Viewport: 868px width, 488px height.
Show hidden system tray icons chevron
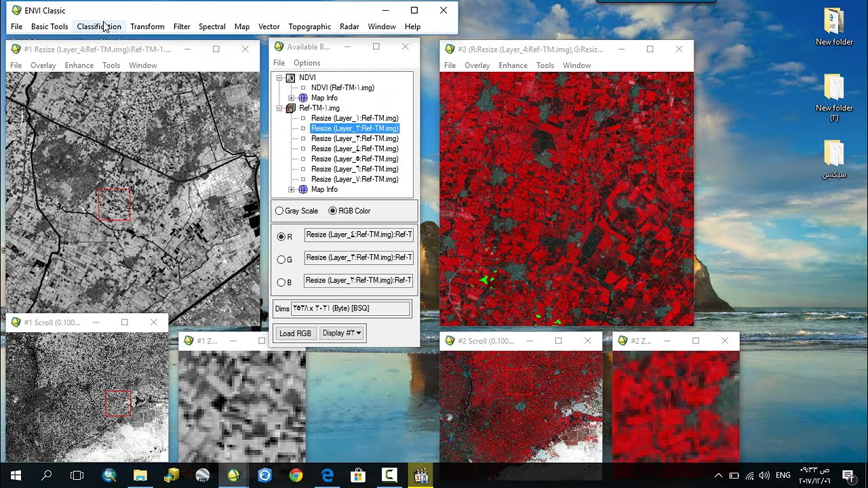point(719,476)
